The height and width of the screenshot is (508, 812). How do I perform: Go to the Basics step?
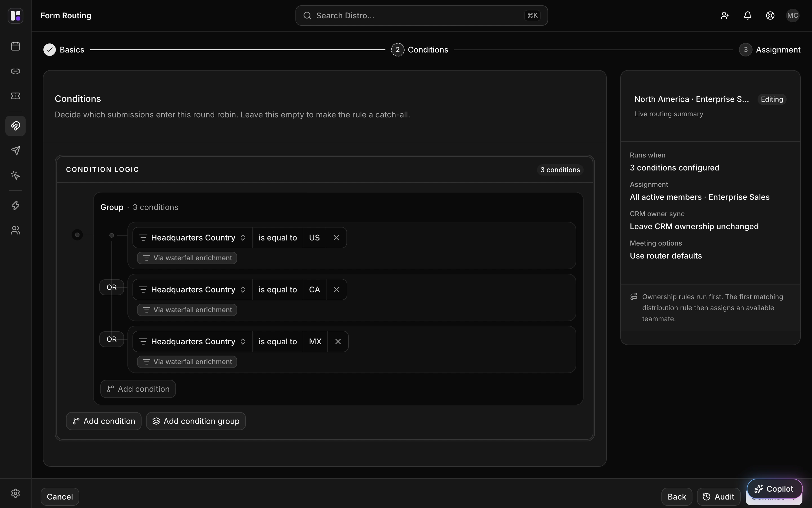64,50
